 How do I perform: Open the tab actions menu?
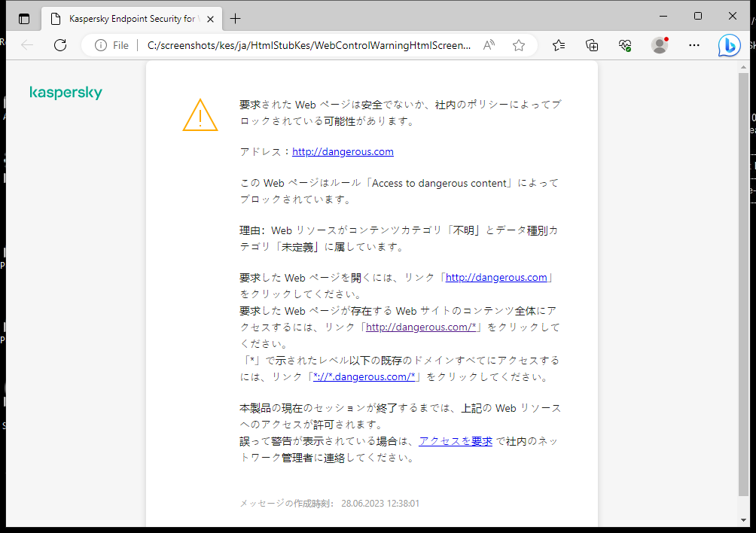point(24,18)
